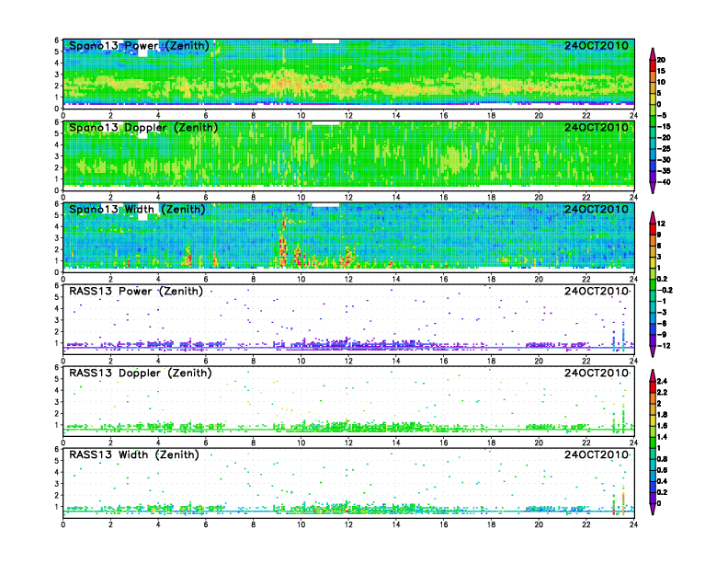Image resolution: width=728 pixels, height=563 pixels.
Task: Click x-axis tick 6 under RASS13 Doppler panel
Action: (x=206, y=442)
